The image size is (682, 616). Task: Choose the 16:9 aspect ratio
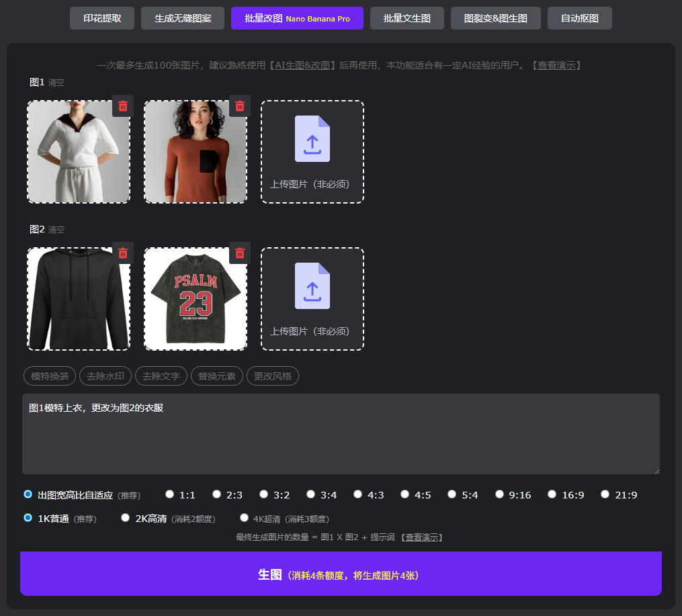[x=552, y=494]
